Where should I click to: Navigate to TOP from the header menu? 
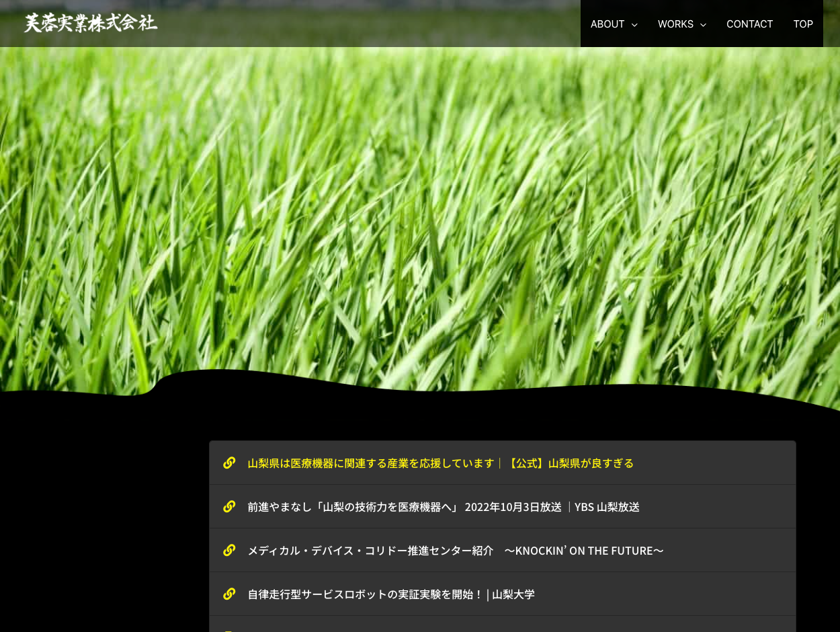coord(803,24)
